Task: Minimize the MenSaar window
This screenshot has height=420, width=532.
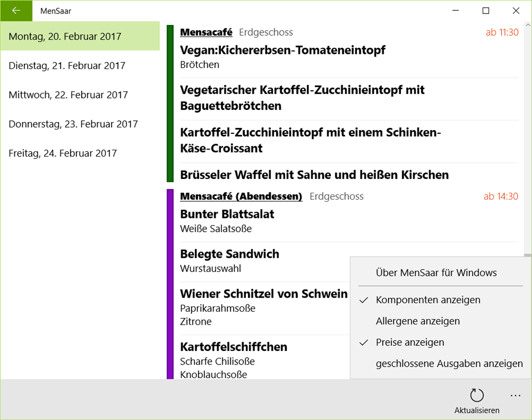Action: click(456, 10)
